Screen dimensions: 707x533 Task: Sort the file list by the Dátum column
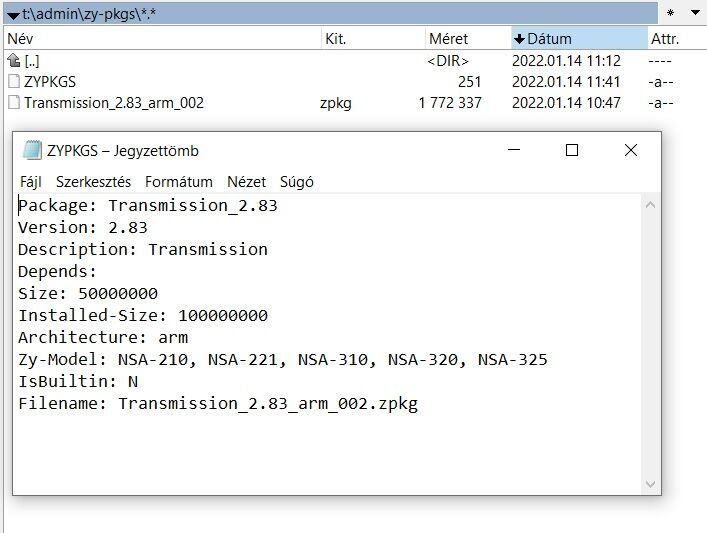579,39
